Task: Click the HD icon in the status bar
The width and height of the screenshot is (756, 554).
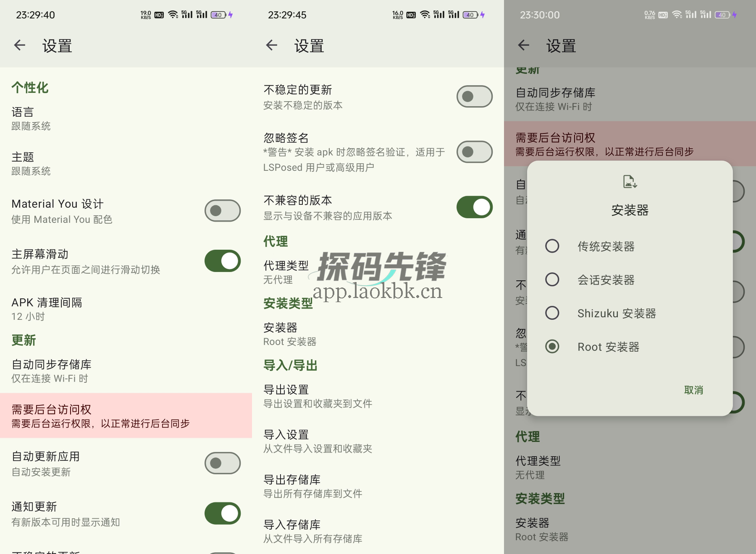Action: click(158, 15)
